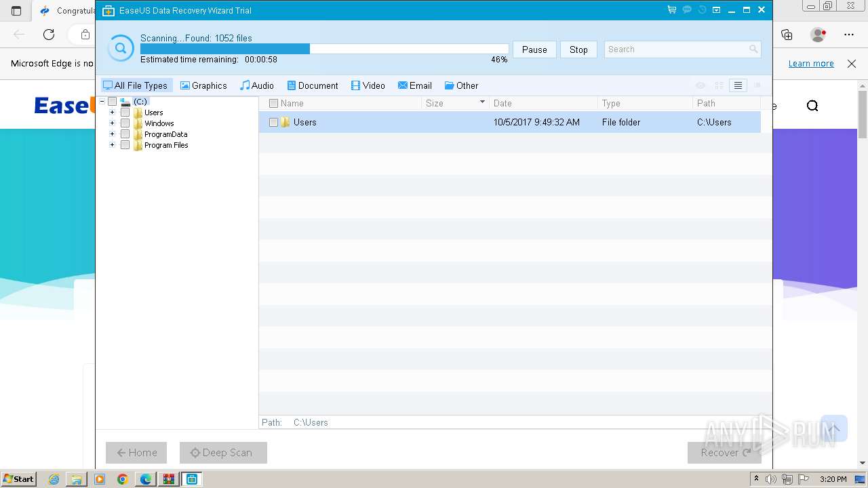
Task: Expand the ProgramData tree node
Action: (113, 134)
